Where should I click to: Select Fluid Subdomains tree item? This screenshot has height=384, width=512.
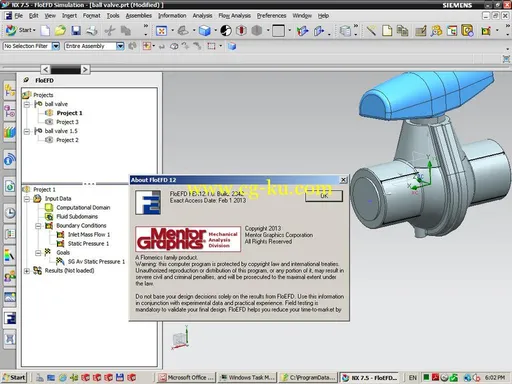point(77,217)
